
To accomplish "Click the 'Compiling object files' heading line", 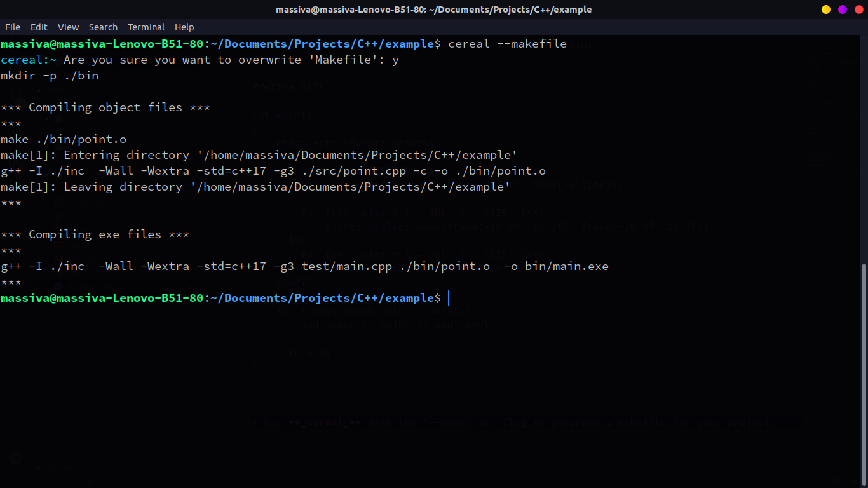I will [105, 107].
